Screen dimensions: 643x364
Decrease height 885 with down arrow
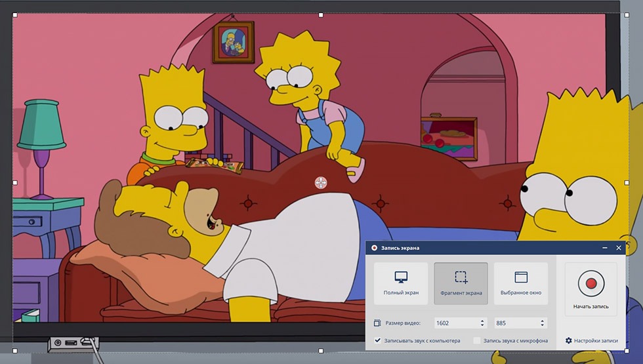click(x=542, y=325)
